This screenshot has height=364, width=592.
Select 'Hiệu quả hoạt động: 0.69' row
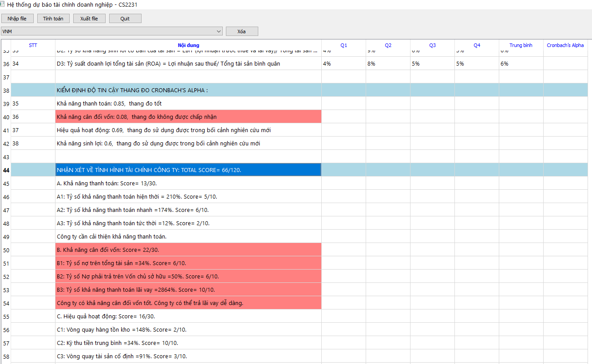tap(189, 130)
